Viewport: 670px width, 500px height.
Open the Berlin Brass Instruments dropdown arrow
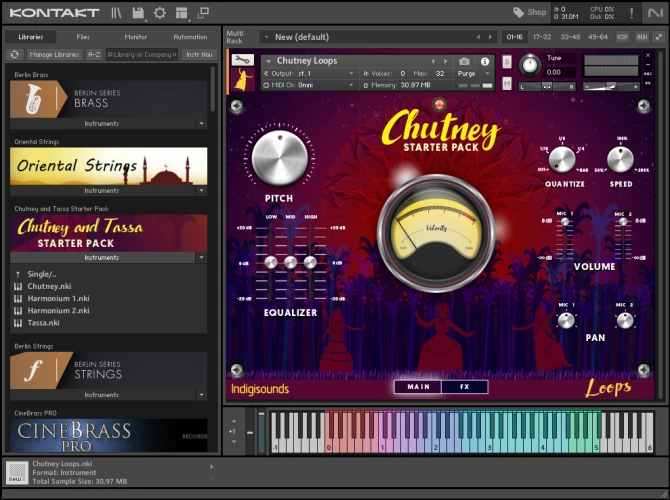(x=201, y=124)
